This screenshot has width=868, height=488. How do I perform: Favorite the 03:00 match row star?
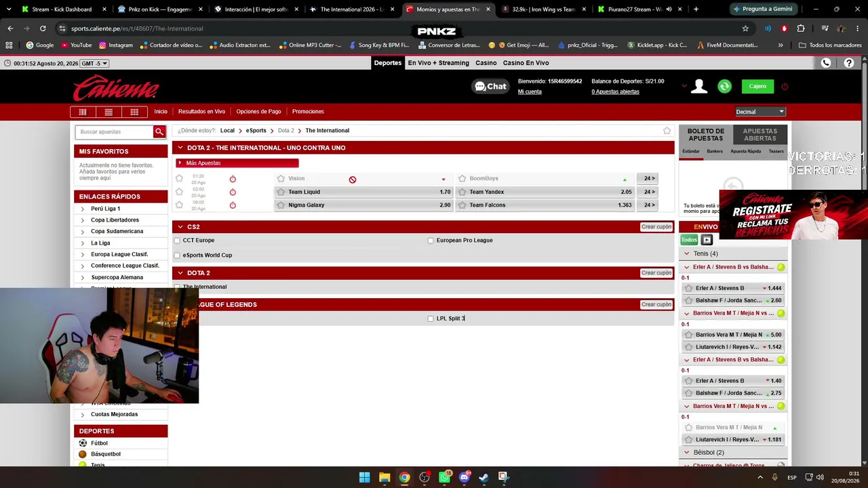tap(179, 191)
